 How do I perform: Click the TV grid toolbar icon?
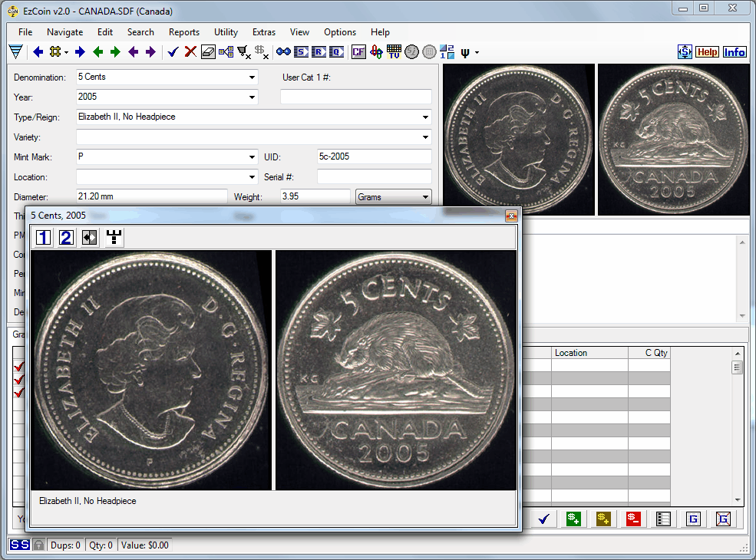[394, 52]
